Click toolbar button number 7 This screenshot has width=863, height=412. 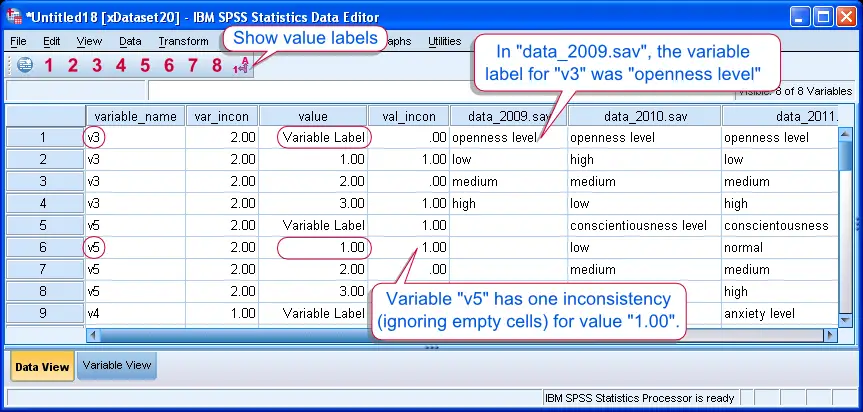193,66
